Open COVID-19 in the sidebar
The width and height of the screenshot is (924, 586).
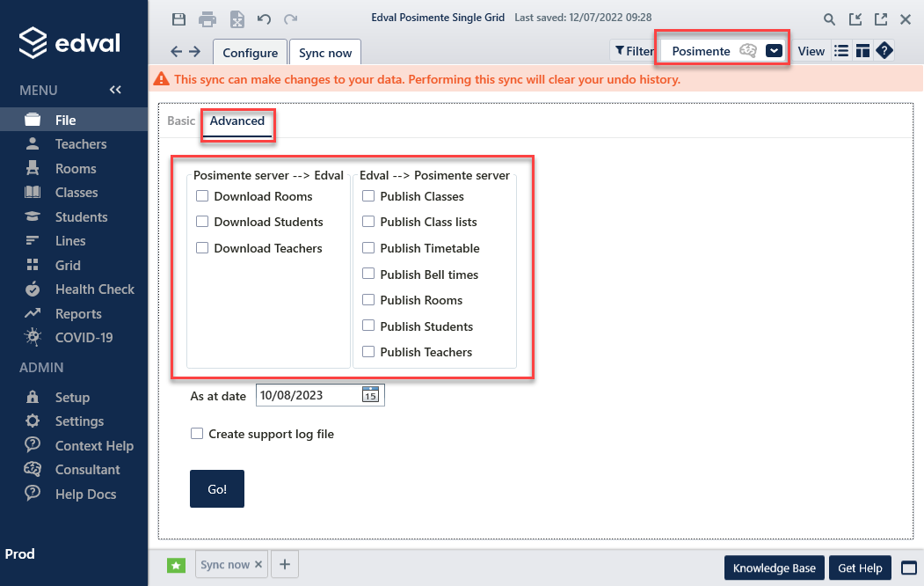point(74,337)
